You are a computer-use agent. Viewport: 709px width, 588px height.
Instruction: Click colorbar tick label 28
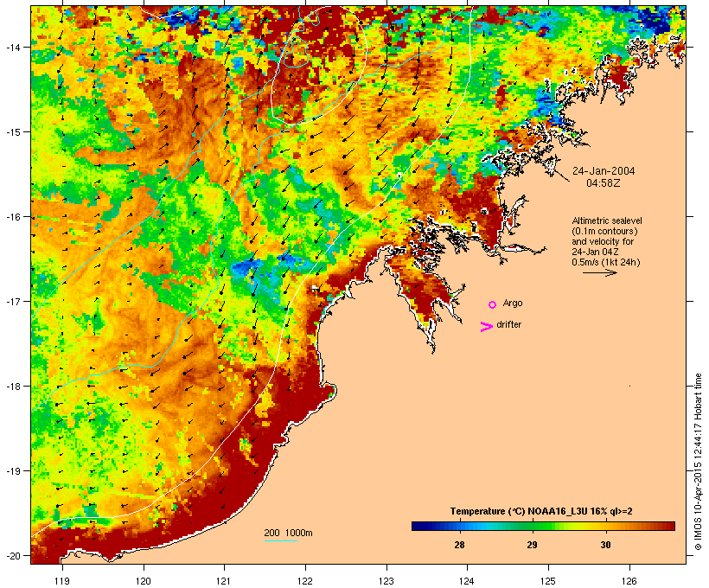(459, 545)
